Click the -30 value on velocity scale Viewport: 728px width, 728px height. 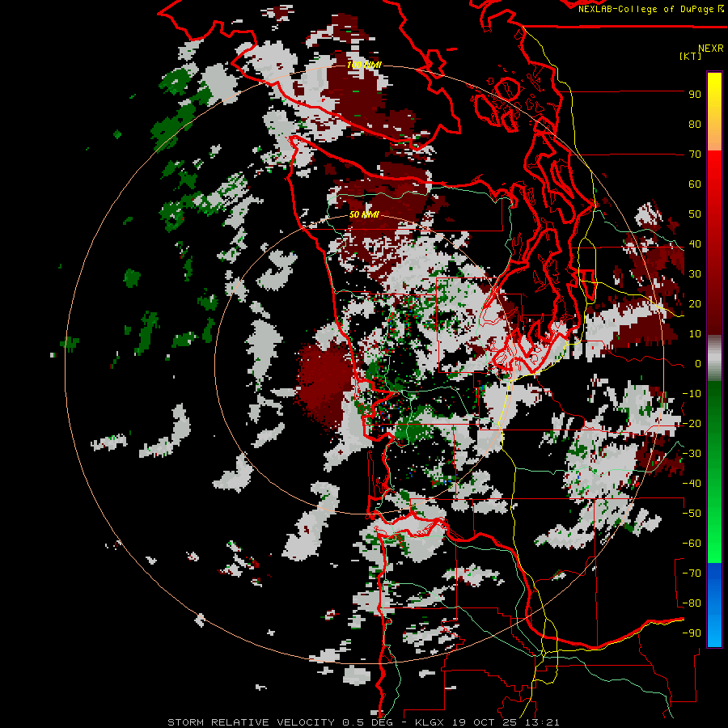coord(692,454)
